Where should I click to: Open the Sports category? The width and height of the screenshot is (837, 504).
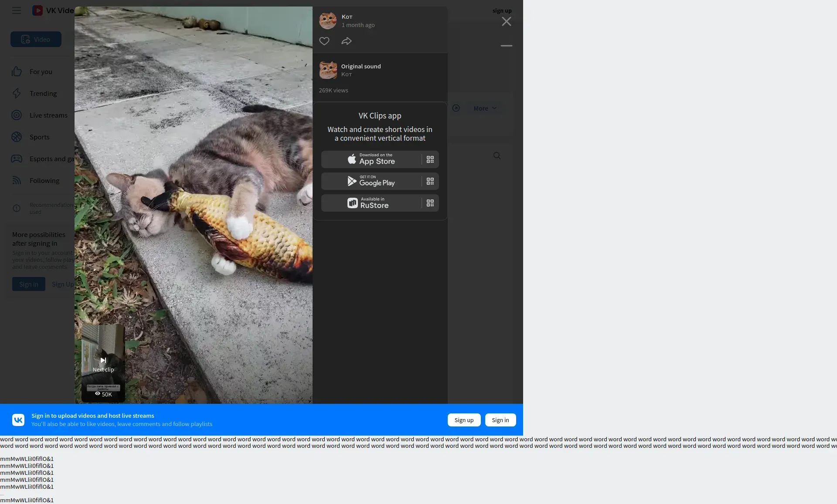[x=39, y=137]
